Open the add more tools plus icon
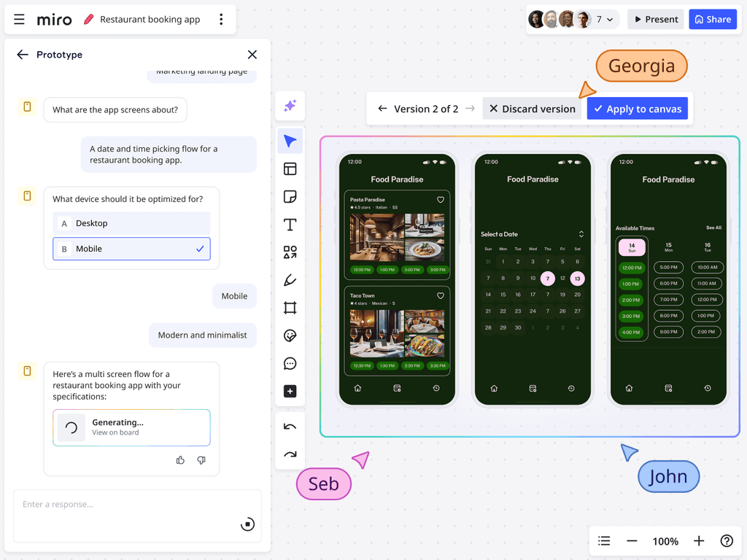This screenshot has height=560, width=747. (x=290, y=391)
